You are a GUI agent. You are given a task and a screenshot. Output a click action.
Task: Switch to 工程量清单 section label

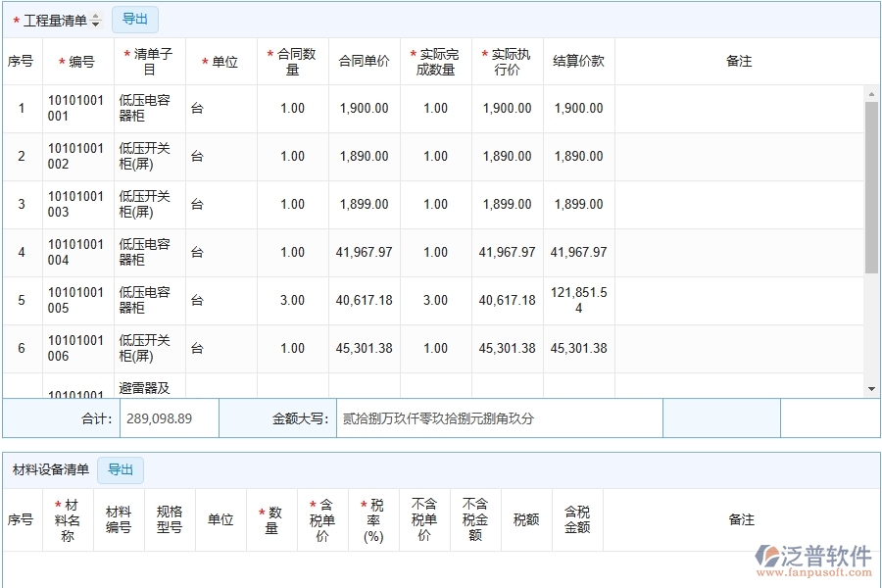tap(54, 19)
